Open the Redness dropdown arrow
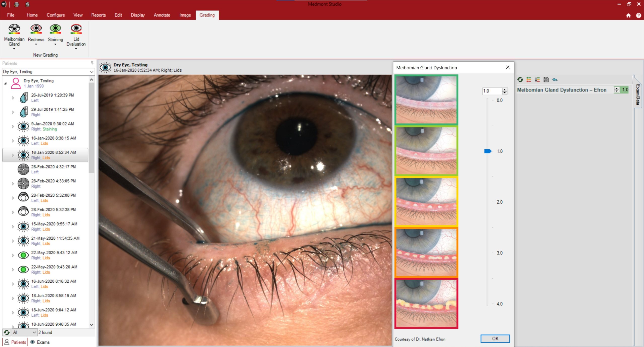 (36, 45)
